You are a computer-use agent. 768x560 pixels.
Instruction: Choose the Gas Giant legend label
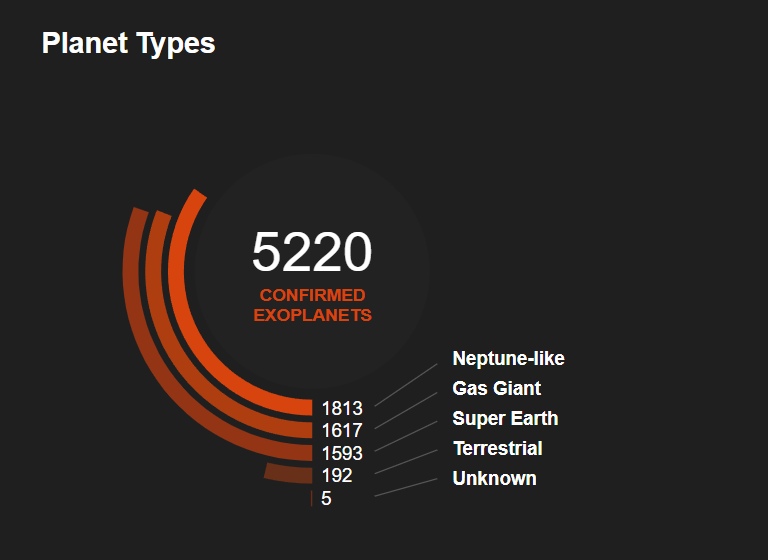496,389
